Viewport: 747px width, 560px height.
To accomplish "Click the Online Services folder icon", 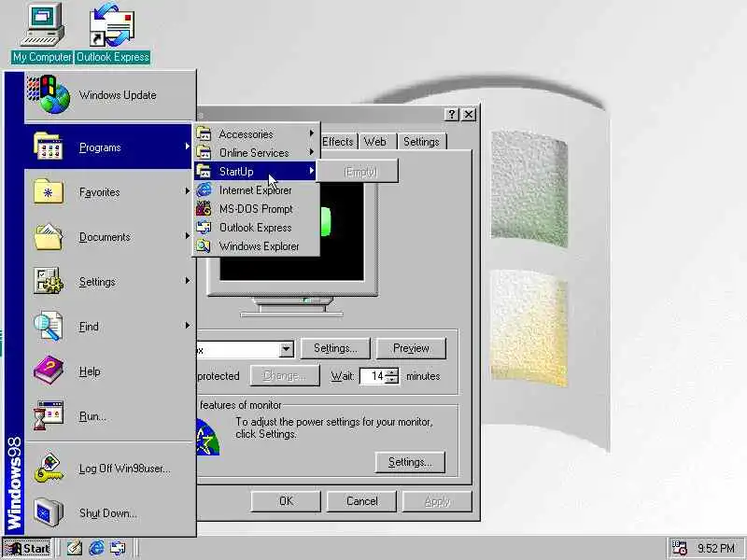I will click(x=204, y=152).
